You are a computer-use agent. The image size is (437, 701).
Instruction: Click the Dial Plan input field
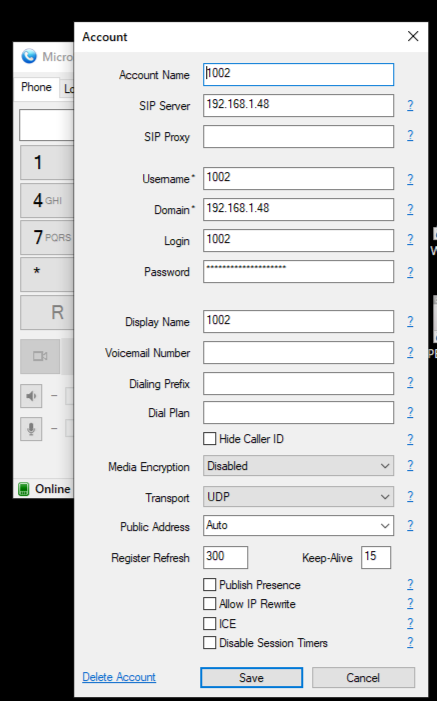(298, 412)
